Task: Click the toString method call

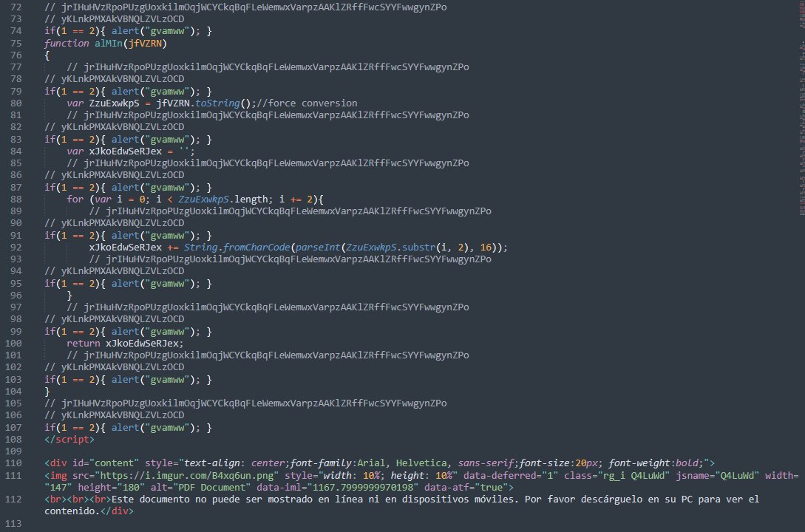Action: 217,103
